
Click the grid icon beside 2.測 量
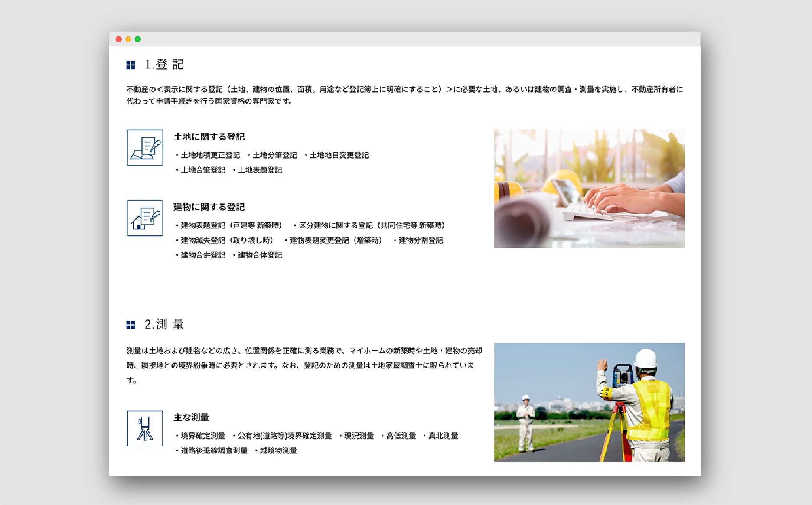click(130, 325)
